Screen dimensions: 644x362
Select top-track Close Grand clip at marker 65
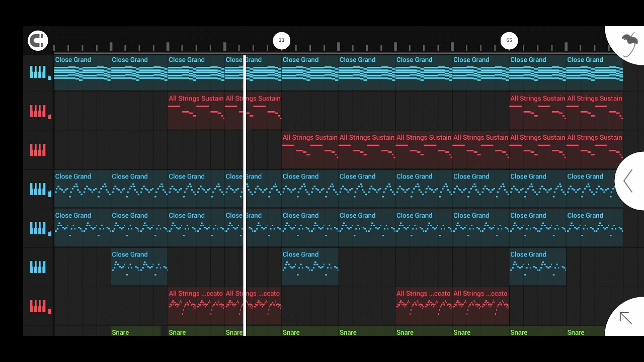tap(538, 72)
